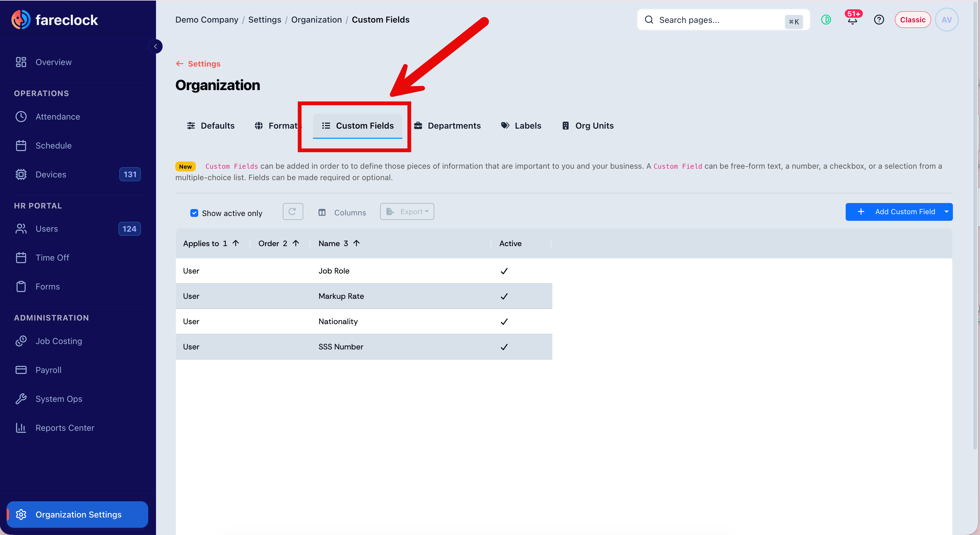This screenshot has height=535, width=980.
Task: Open the help question mark icon
Action: tap(879, 20)
